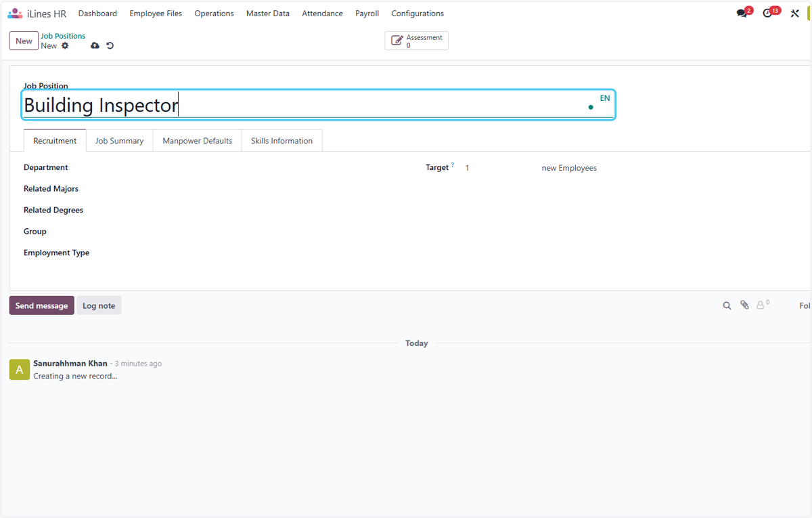Open the Assessment stat button

pos(417,41)
